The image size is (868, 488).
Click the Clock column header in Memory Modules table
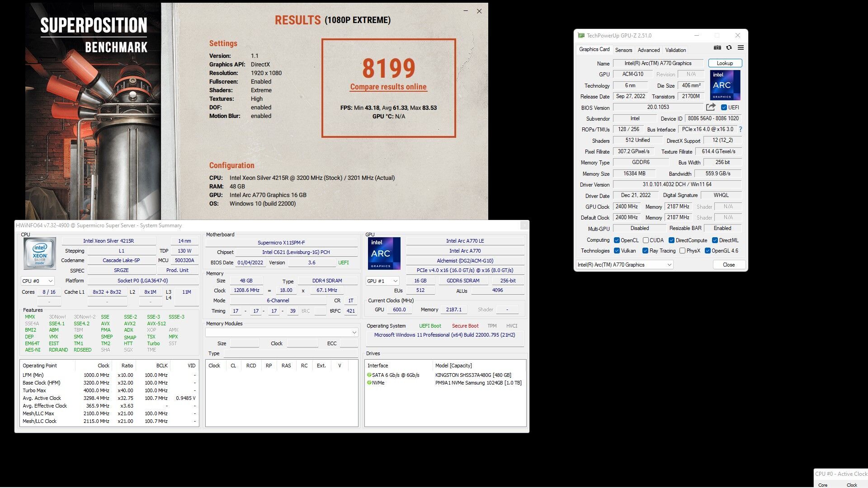(x=214, y=366)
